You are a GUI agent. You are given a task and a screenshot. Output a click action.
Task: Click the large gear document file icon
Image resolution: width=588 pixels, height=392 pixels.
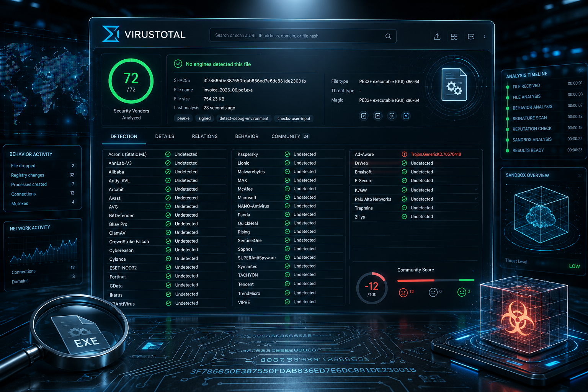pyautogui.click(x=454, y=85)
